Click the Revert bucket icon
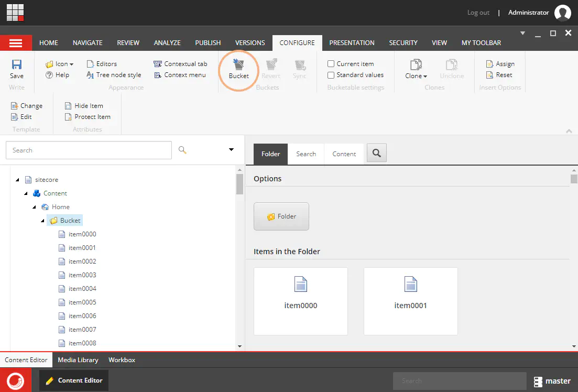578x392 pixels. [x=271, y=69]
